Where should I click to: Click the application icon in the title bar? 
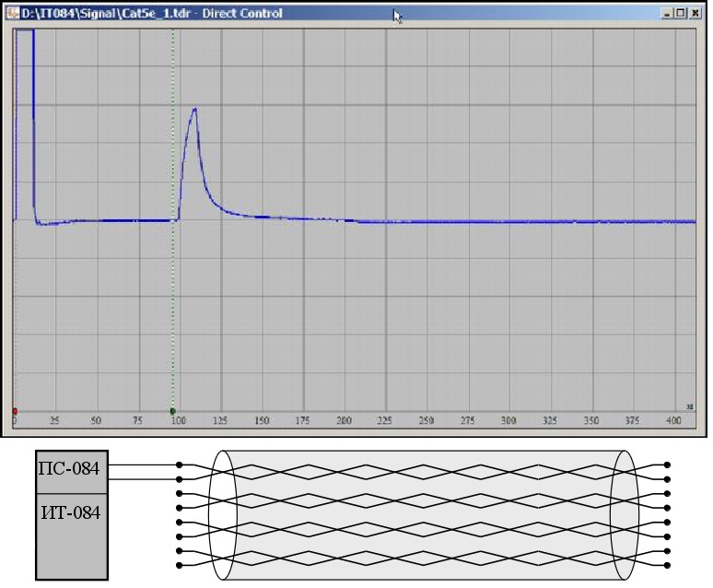12,13
